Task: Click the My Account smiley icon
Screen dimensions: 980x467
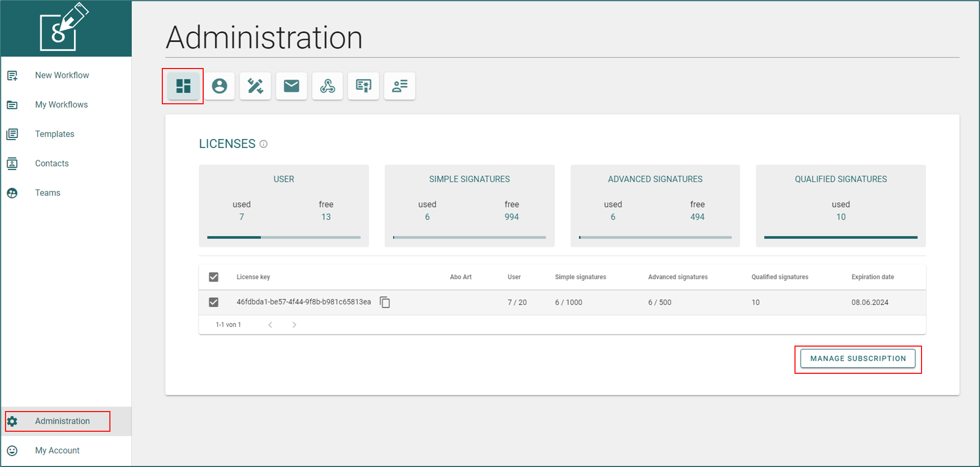Action: 12,450
